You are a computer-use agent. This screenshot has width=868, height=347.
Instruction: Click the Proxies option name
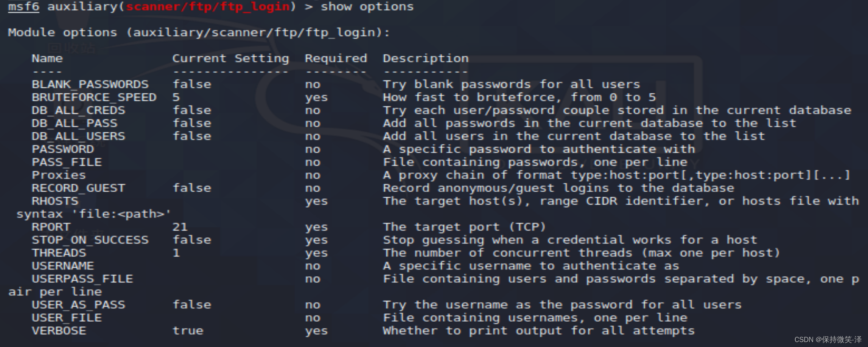[x=59, y=175]
